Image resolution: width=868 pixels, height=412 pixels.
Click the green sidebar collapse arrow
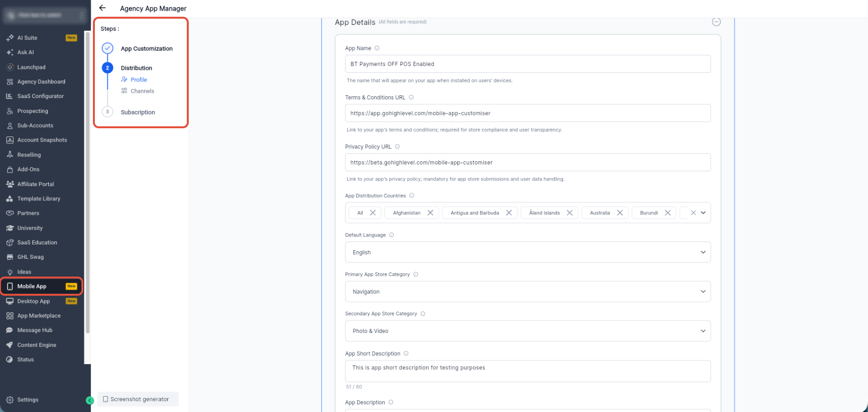90,401
